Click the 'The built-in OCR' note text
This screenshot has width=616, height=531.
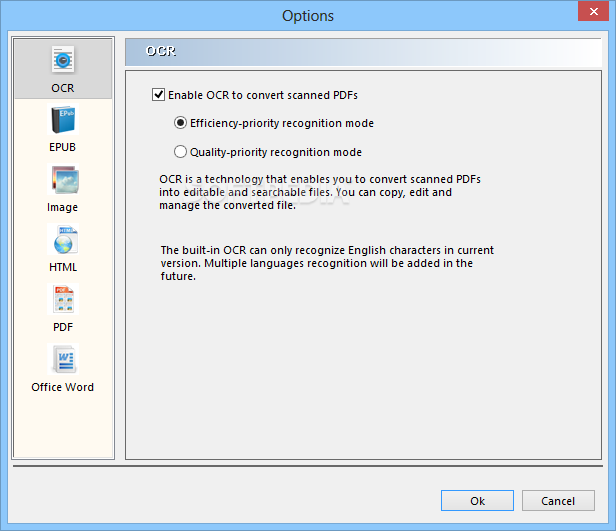[x=327, y=263]
